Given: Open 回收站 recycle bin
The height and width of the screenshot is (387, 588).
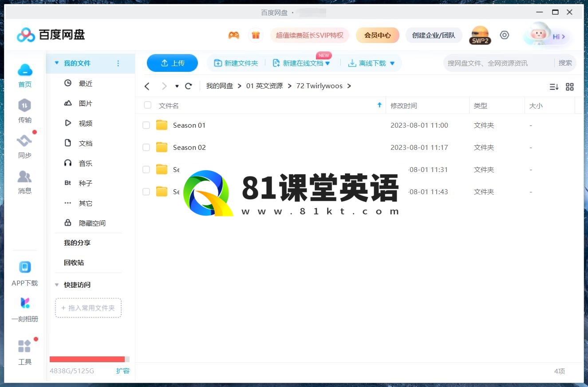Looking at the screenshot, I should pyautogui.click(x=74, y=262).
